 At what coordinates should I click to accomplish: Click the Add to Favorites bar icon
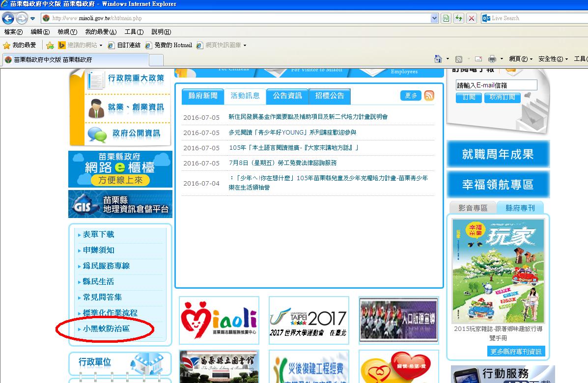[x=50, y=45]
